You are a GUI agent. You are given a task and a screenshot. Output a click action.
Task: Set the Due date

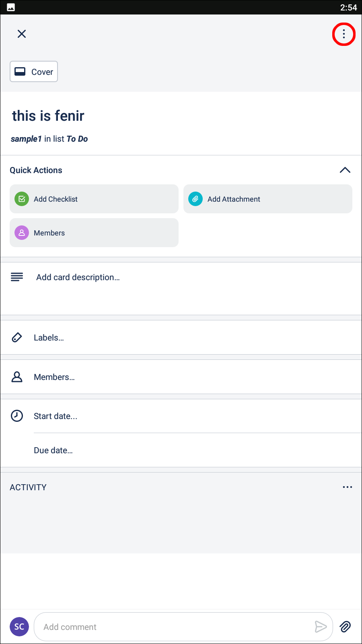click(53, 450)
